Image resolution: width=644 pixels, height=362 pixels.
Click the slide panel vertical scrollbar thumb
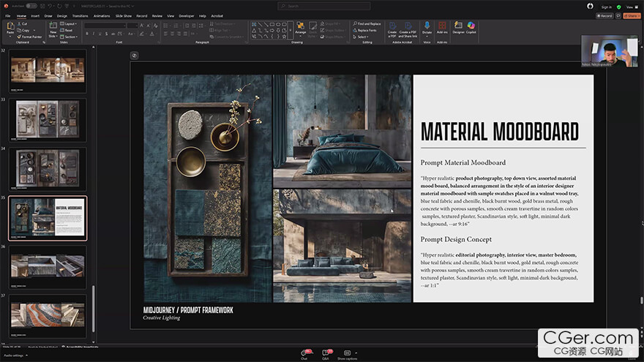pos(93,309)
